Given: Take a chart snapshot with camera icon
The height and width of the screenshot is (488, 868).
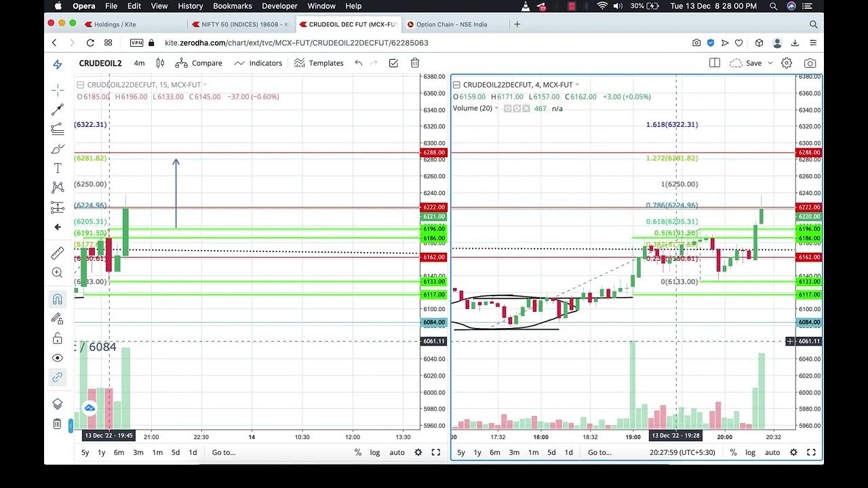Looking at the screenshot, I should point(810,63).
